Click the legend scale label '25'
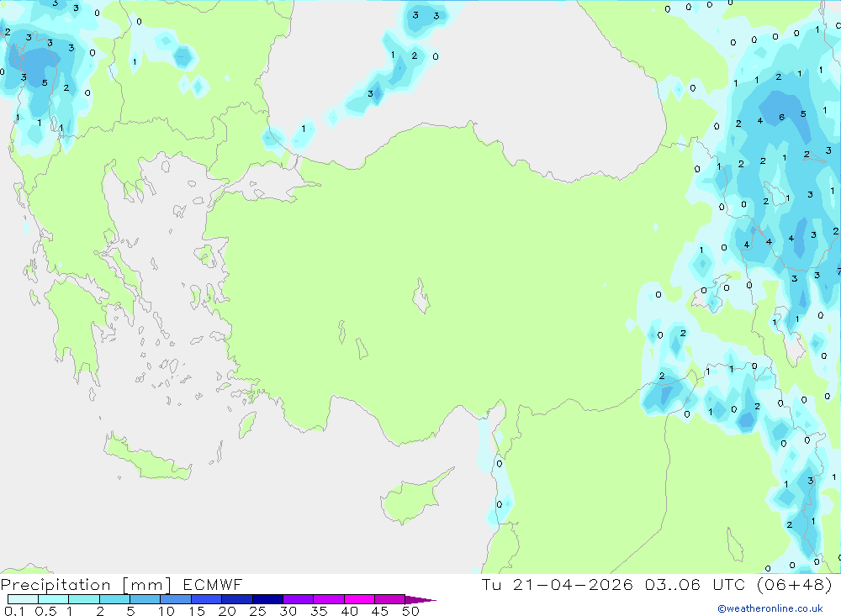This screenshot has width=841, height=616. [258, 611]
